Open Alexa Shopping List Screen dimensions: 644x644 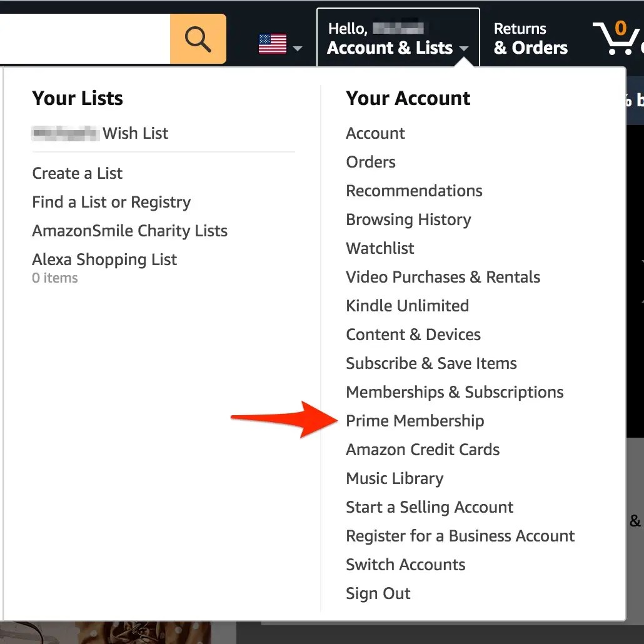pyautogui.click(x=104, y=259)
